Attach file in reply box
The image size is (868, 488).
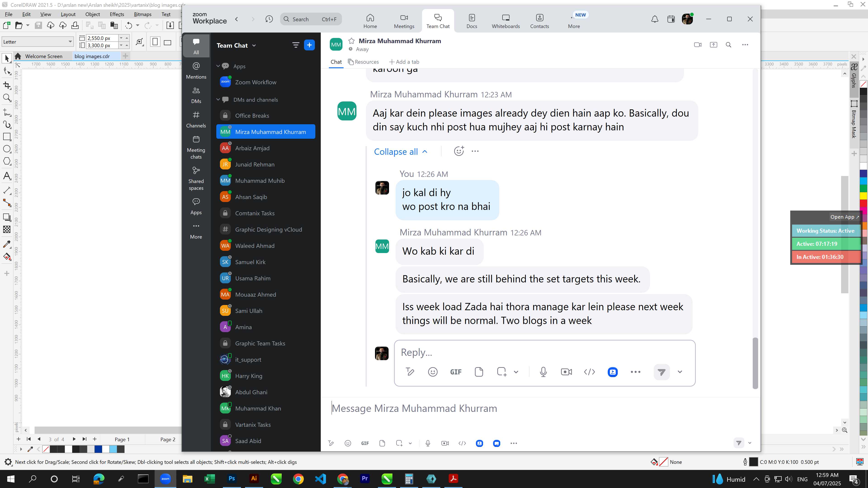[x=479, y=372]
